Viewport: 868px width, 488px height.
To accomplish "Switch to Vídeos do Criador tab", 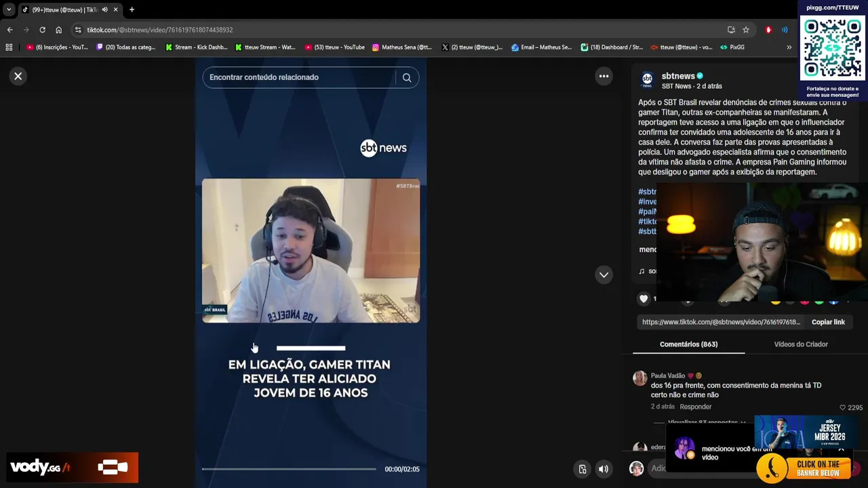I will click(801, 344).
